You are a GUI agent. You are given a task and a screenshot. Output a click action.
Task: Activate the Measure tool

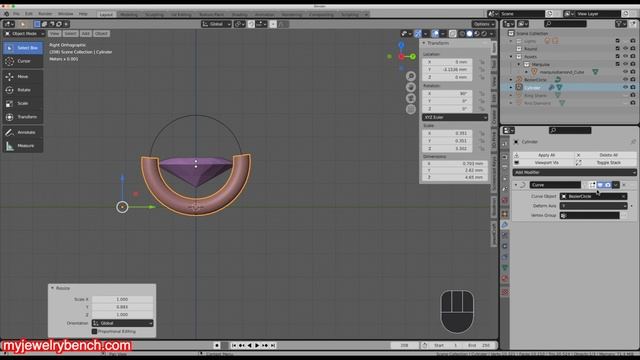23,146
